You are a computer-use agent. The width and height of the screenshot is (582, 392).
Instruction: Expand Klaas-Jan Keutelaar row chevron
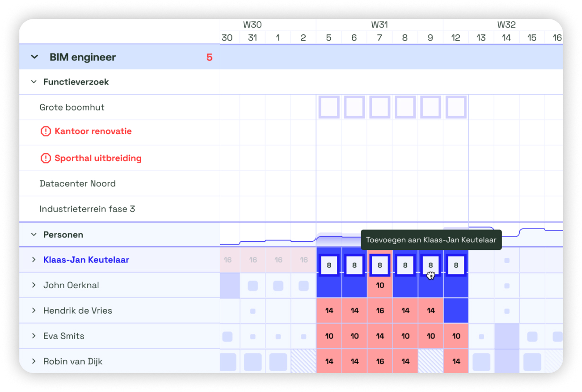[x=34, y=260]
